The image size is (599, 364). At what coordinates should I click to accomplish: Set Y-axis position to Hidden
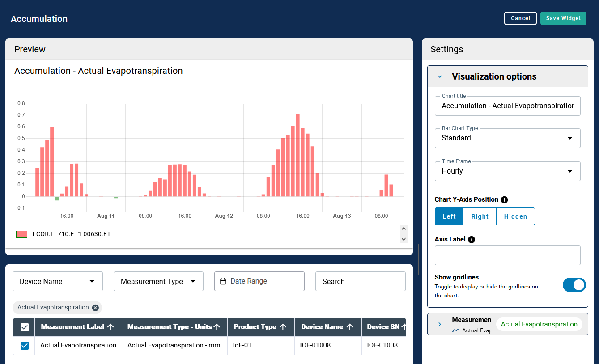pyautogui.click(x=515, y=216)
